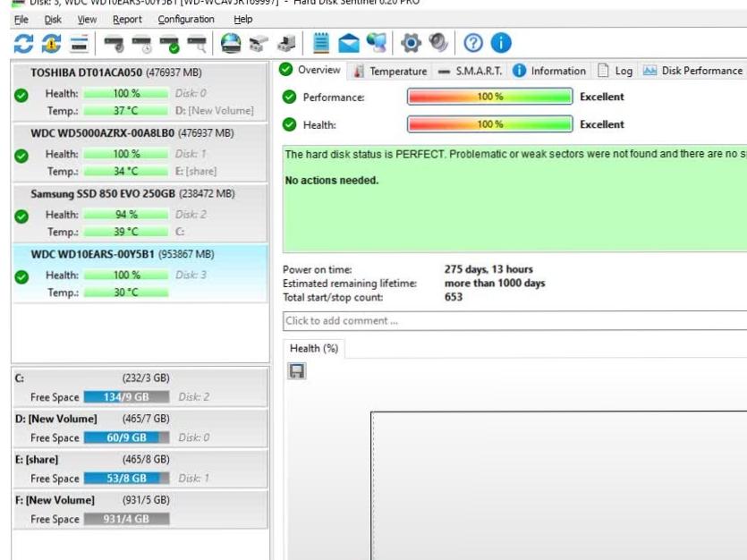
Task: Open the Report menu
Action: tap(126, 20)
